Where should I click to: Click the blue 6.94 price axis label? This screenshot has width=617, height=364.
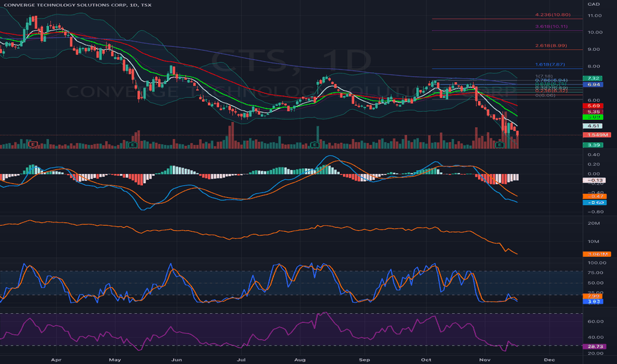click(593, 85)
